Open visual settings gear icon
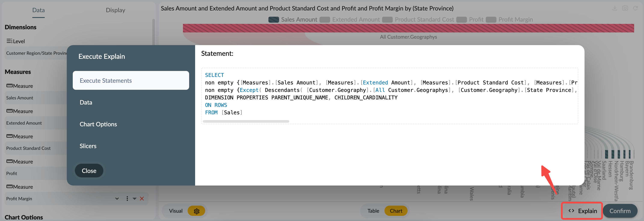This screenshot has width=644, height=221. pos(196,211)
